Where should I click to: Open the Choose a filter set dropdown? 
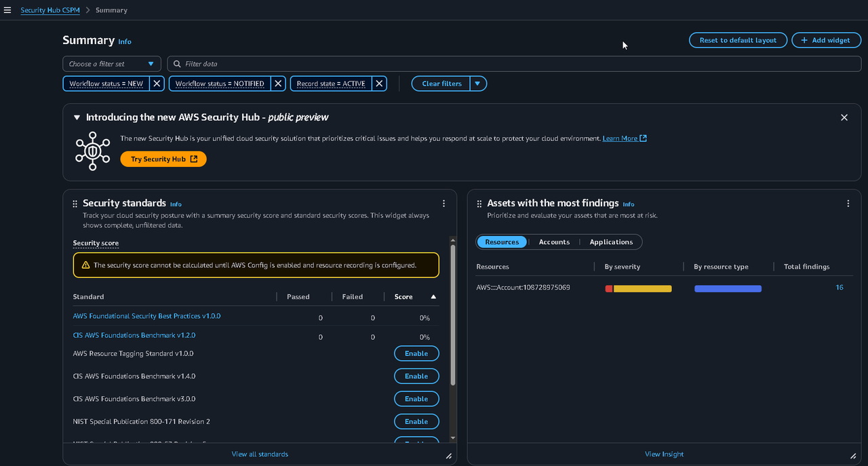tap(112, 64)
